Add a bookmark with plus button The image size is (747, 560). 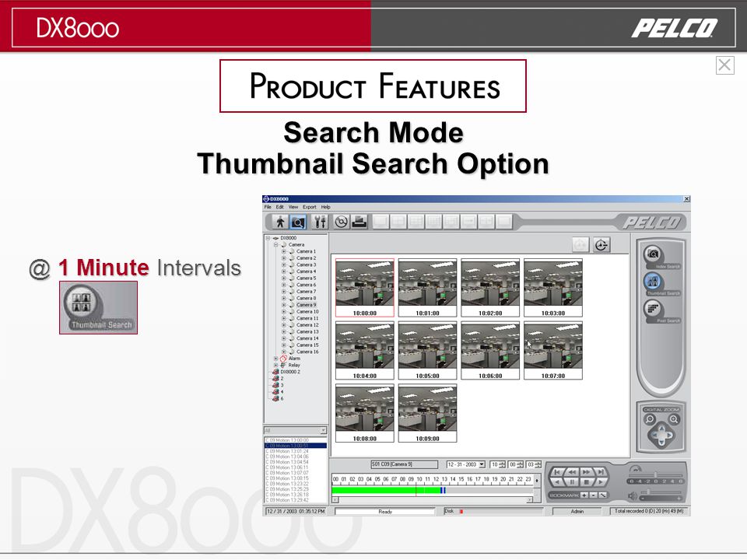coord(584,495)
